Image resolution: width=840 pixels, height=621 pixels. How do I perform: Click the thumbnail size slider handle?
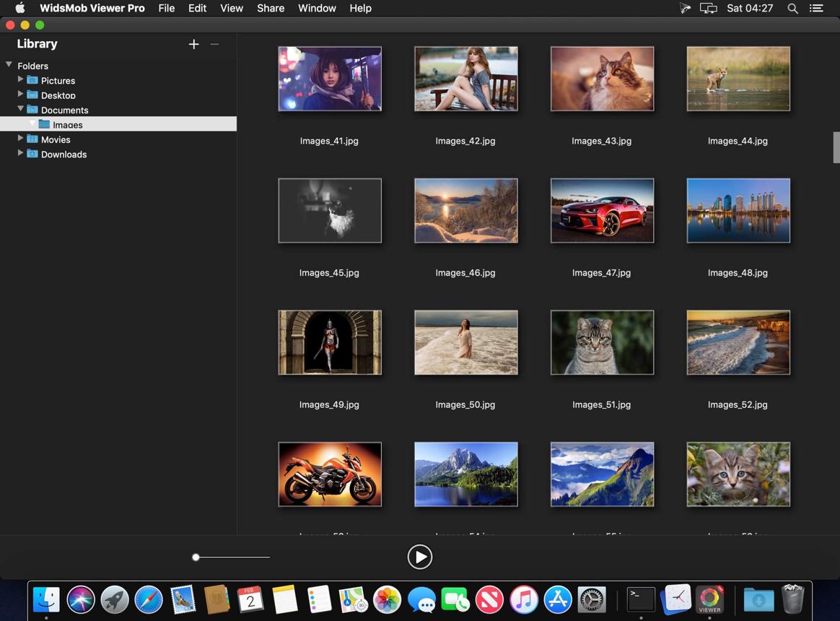click(196, 557)
